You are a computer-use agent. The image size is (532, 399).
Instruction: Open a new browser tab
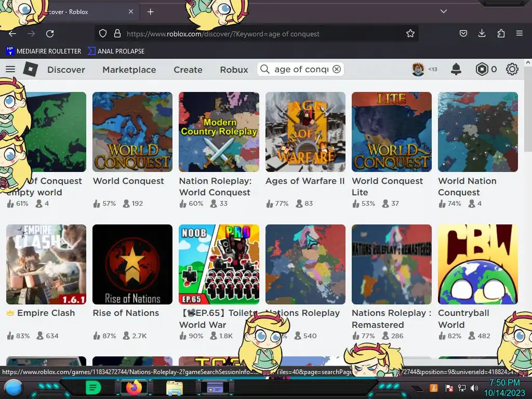[150, 12]
